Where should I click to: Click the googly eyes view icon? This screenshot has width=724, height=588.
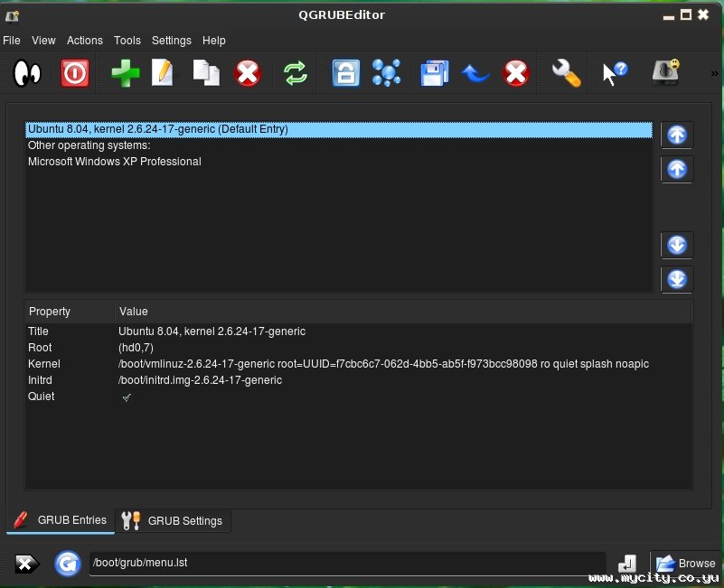28,73
